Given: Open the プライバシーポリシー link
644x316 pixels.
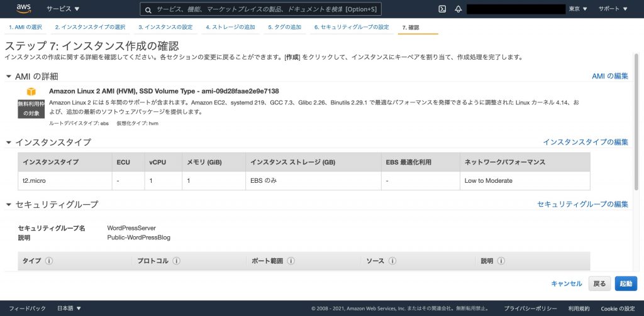Looking at the screenshot, I should [x=531, y=308].
